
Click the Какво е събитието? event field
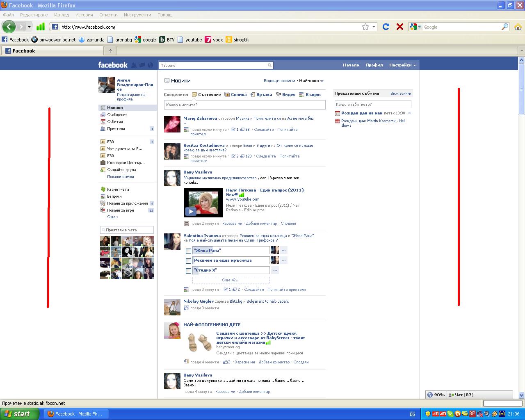(373, 105)
